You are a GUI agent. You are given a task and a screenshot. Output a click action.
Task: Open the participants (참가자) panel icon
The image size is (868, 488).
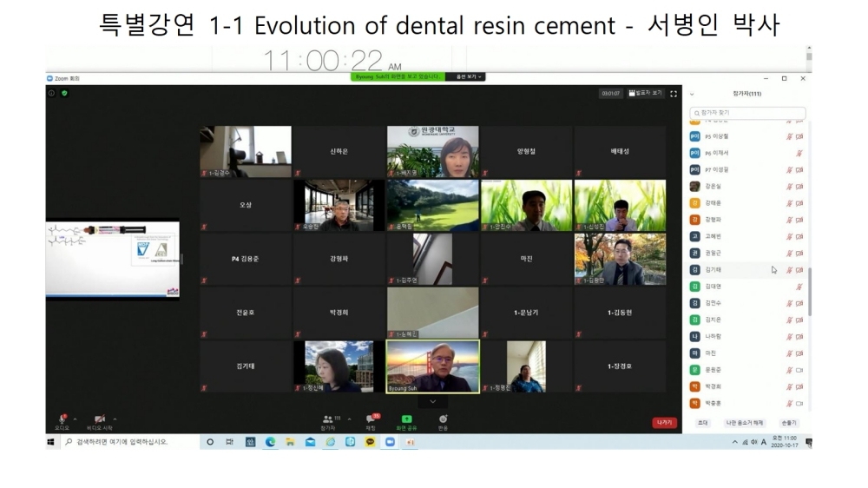pyautogui.click(x=328, y=419)
